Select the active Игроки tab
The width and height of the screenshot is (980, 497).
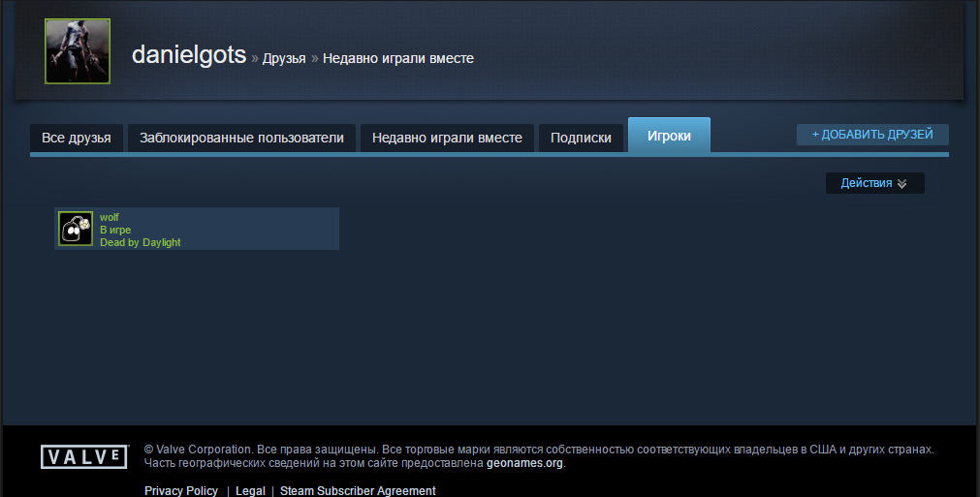pyautogui.click(x=669, y=136)
